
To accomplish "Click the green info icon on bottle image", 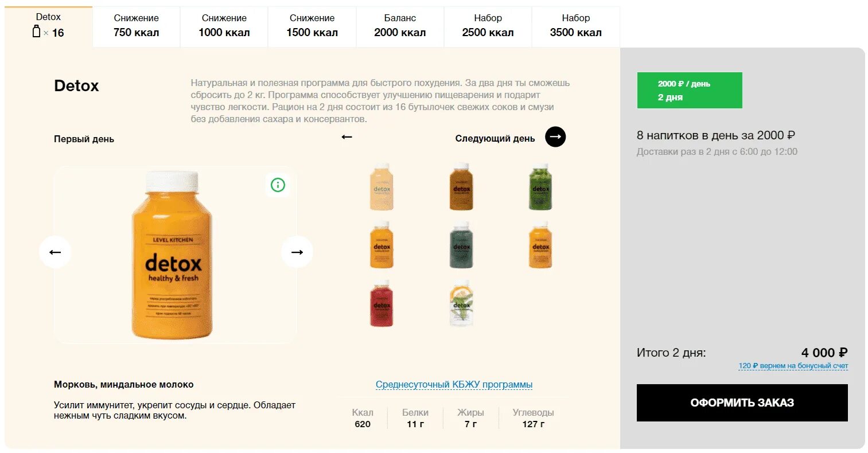I will coord(278,185).
